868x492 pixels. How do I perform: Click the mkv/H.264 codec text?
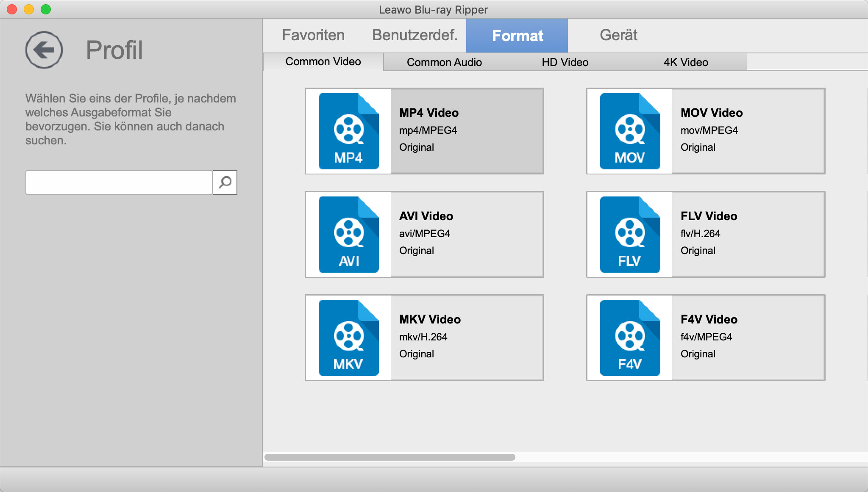click(x=423, y=337)
